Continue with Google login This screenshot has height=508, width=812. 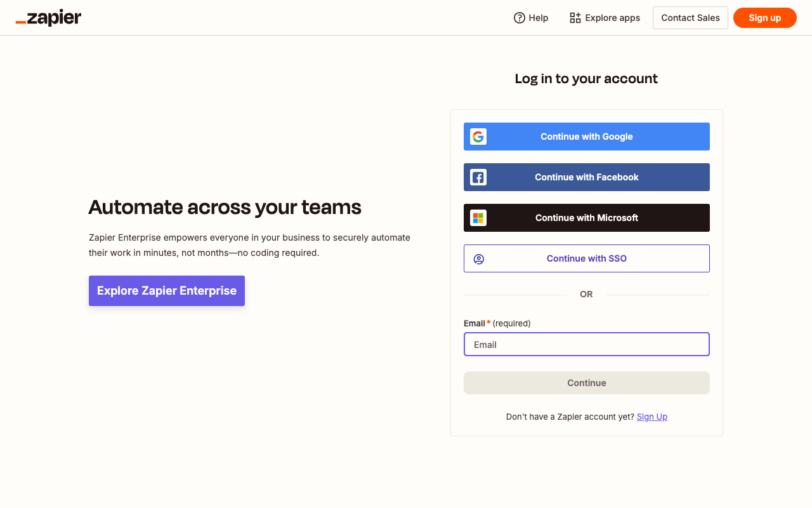587,137
